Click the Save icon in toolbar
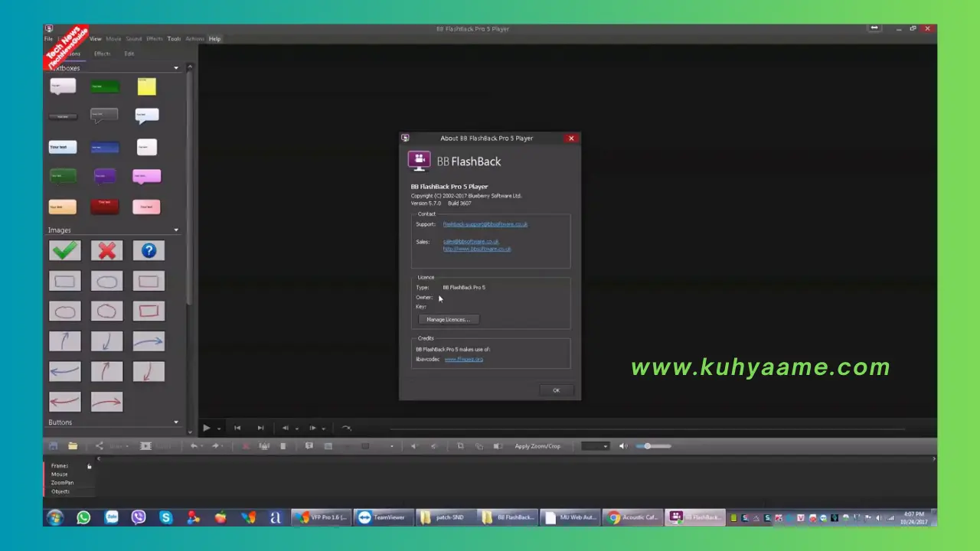This screenshot has height=551, width=980. coord(53,446)
